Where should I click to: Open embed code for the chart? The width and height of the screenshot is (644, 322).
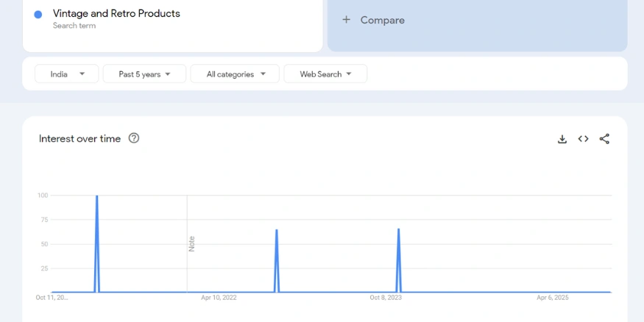coord(583,139)
